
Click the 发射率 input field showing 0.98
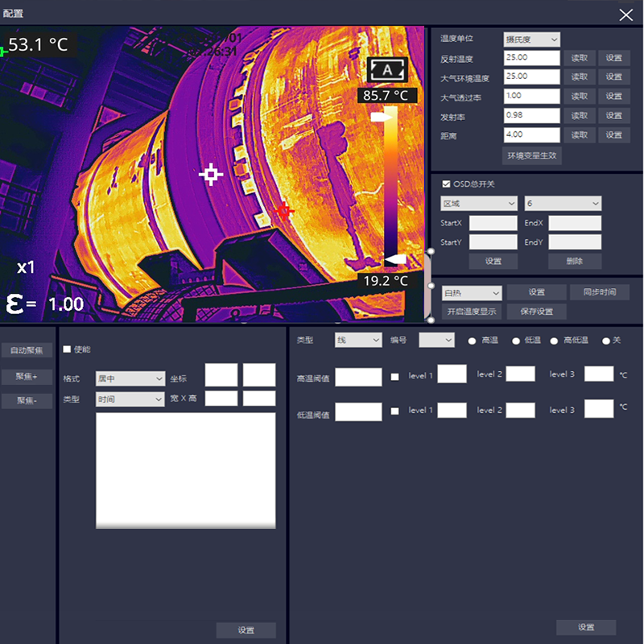(531, 115)
